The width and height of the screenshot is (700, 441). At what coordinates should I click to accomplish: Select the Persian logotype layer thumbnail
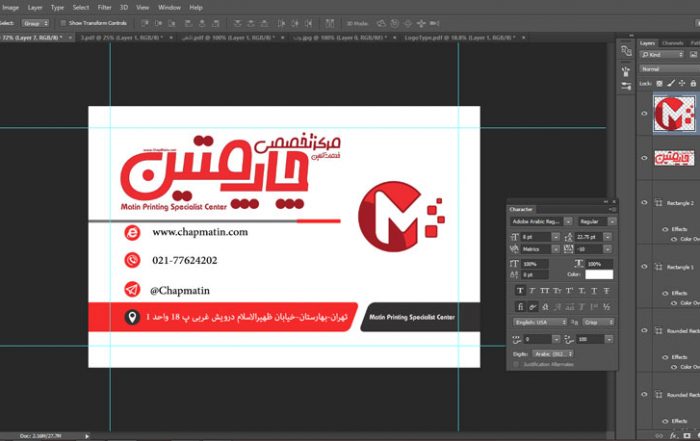tap(675, 158)
